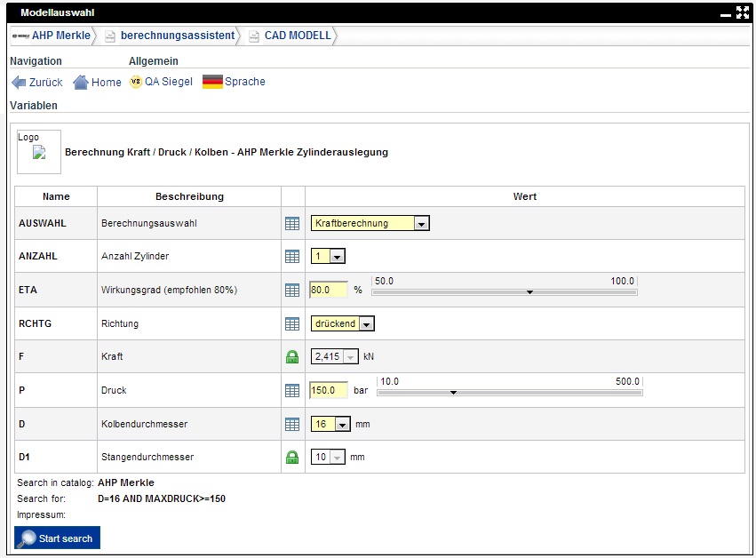The height and width of the screenshot is (558, 756).
Task: Click the document icon before CAD MODELL
Action: tap(253, 36)
